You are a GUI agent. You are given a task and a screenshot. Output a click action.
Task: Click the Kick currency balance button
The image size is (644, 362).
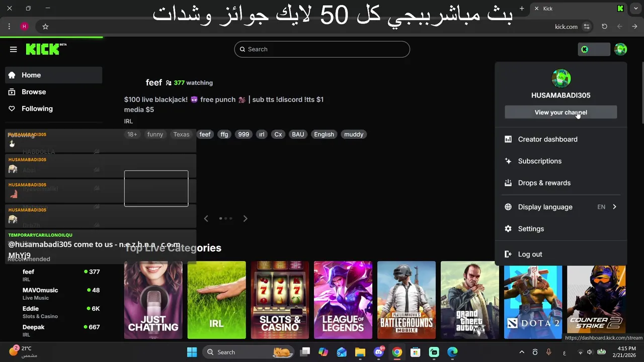tap(594, 49)
